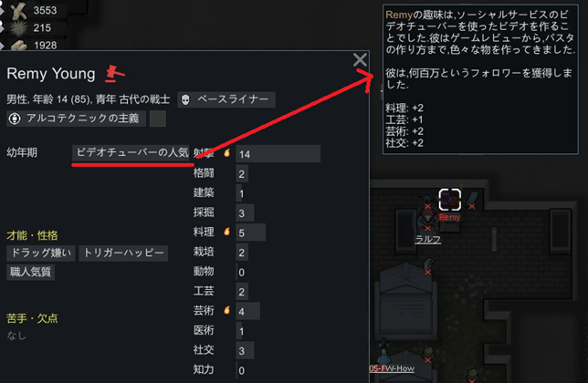Click the 05-FW-How label on the map
Viewport: 588px width, 383px height.
(x=393, y=368)
